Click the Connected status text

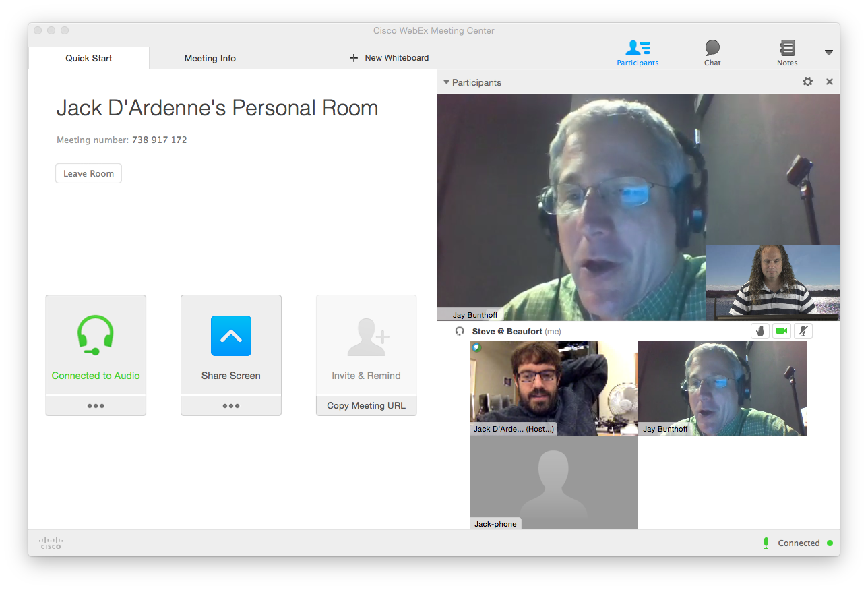click(799, 543)
